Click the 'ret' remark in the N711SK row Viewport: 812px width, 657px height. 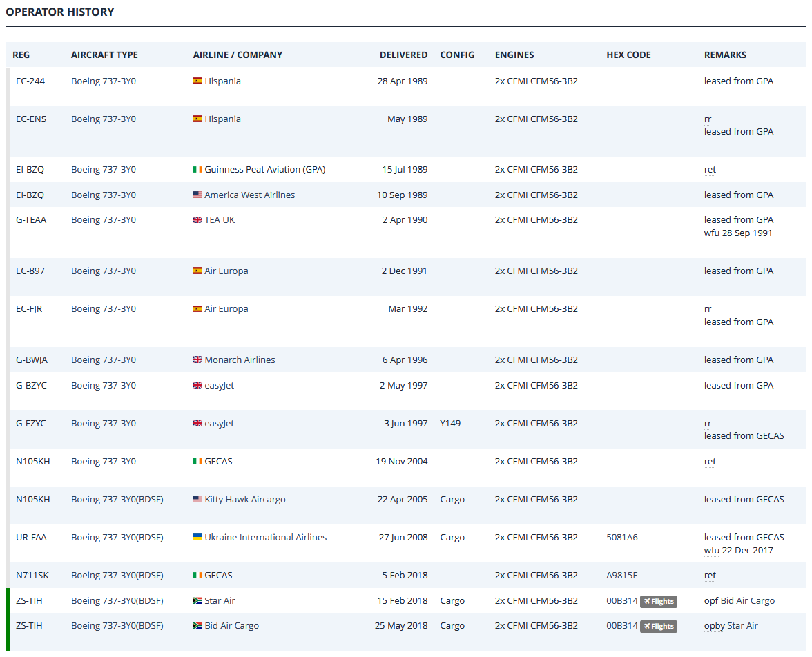[x=710, y=575]
